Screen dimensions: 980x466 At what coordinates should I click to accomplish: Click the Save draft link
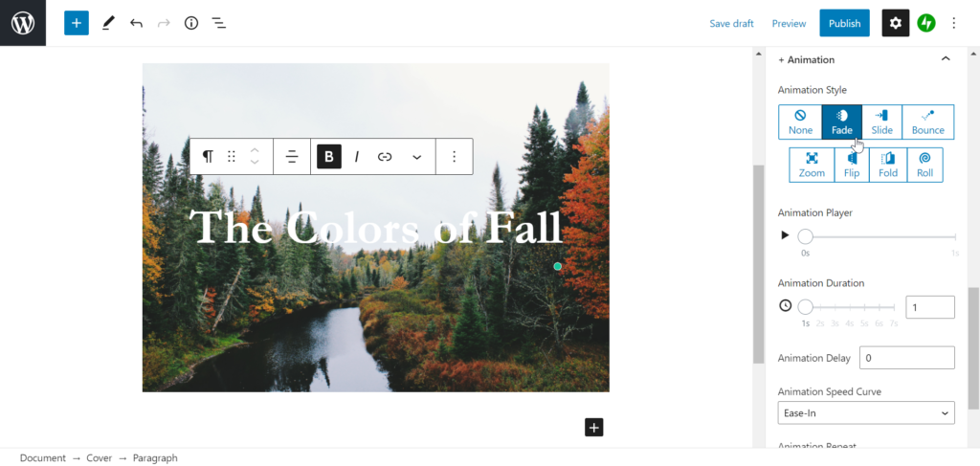pos(731,23)
